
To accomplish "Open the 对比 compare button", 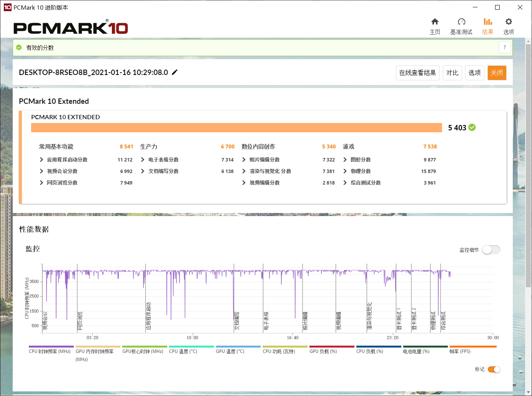I will click(452, 73).
